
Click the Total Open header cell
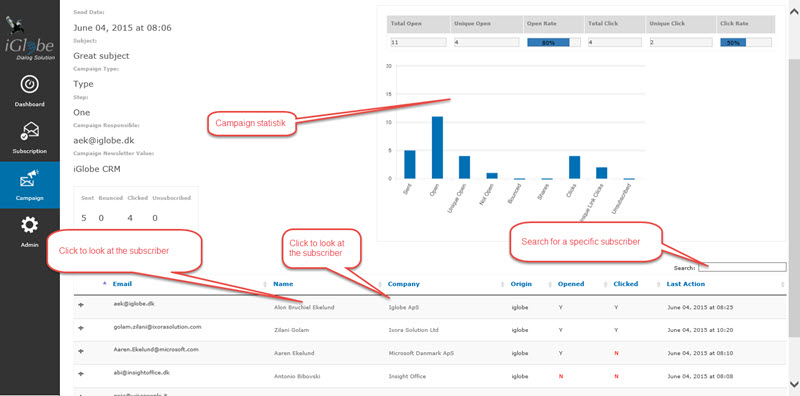pos(418,24)
